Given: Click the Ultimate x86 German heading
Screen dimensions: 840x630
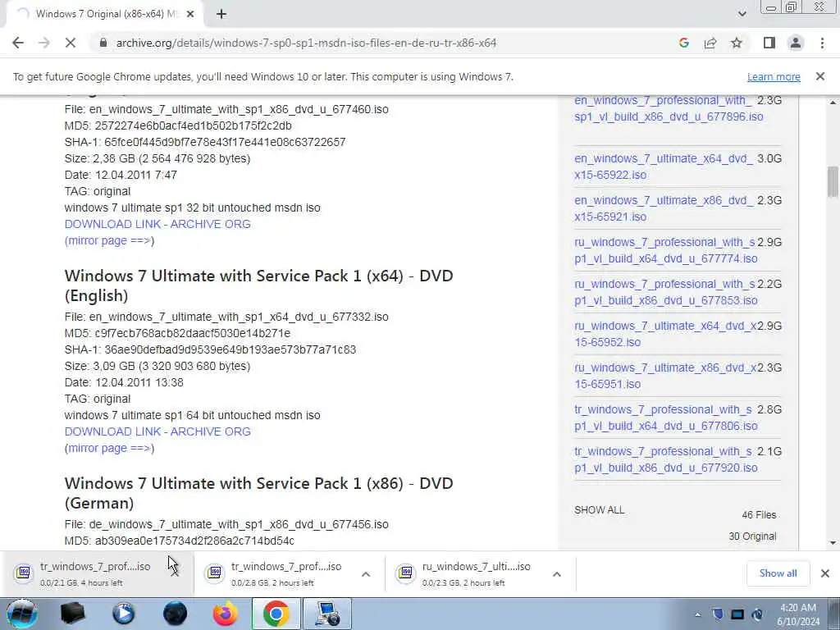Looking at the screenshot, I should (x=258, y=493).
